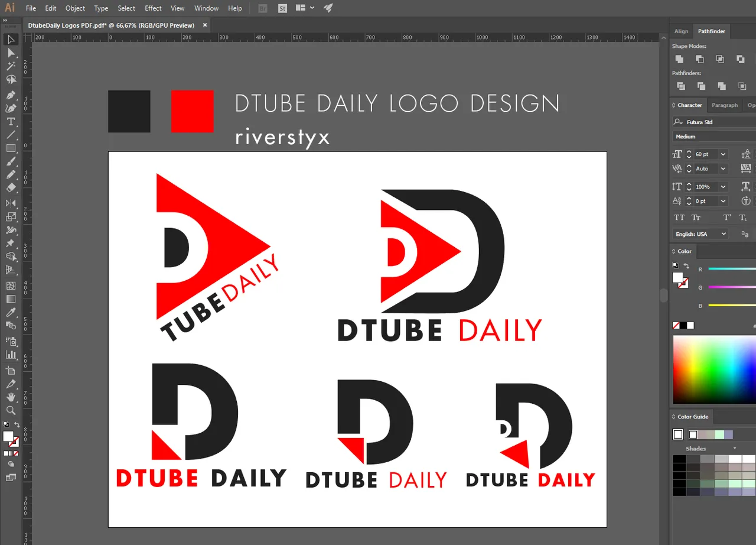This screenshot has height=545, width=756.
Task: Toggle Subscript in Character panel
Action: click(x=744, y=218)
